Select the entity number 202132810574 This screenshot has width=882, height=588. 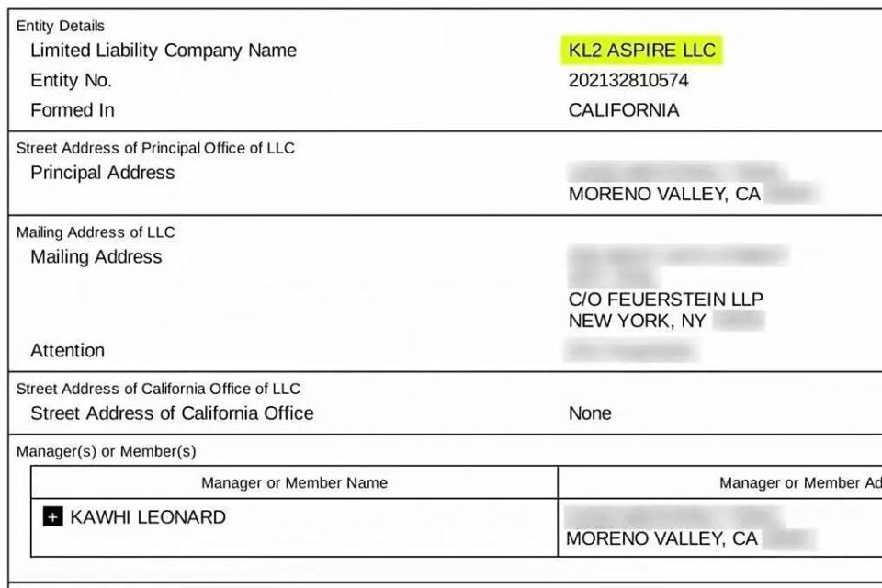pyautogui.click(x=628, y=80)
